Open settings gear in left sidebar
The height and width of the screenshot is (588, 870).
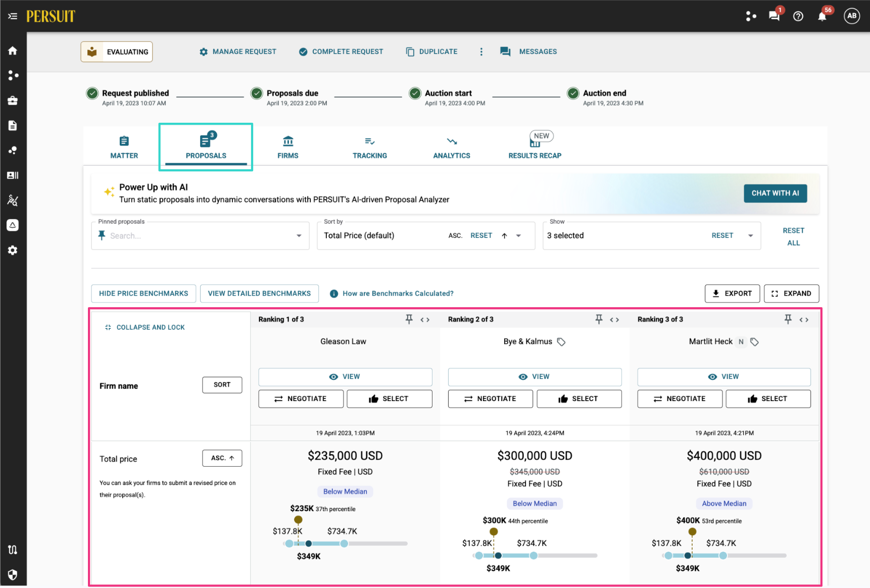point(13,250)
